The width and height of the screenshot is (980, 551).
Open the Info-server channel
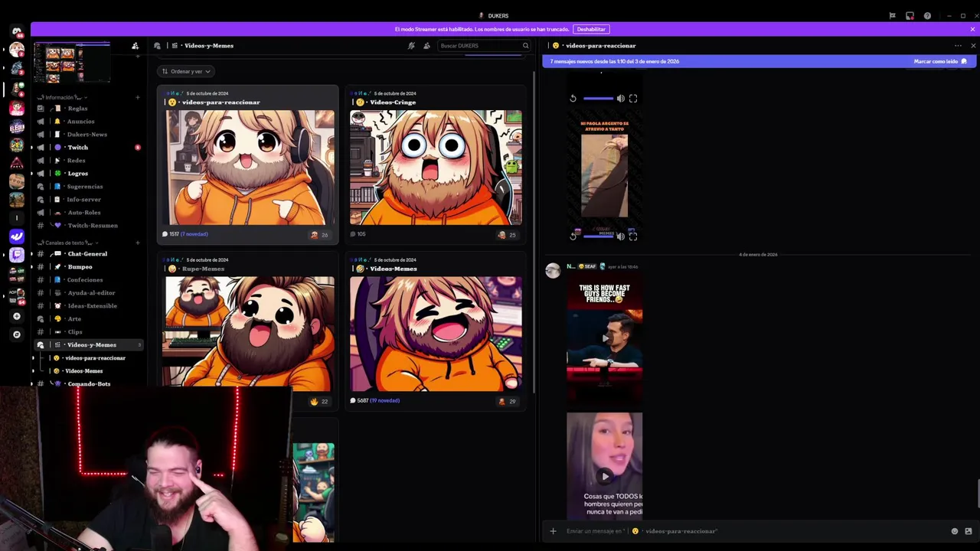pos(88,199)
